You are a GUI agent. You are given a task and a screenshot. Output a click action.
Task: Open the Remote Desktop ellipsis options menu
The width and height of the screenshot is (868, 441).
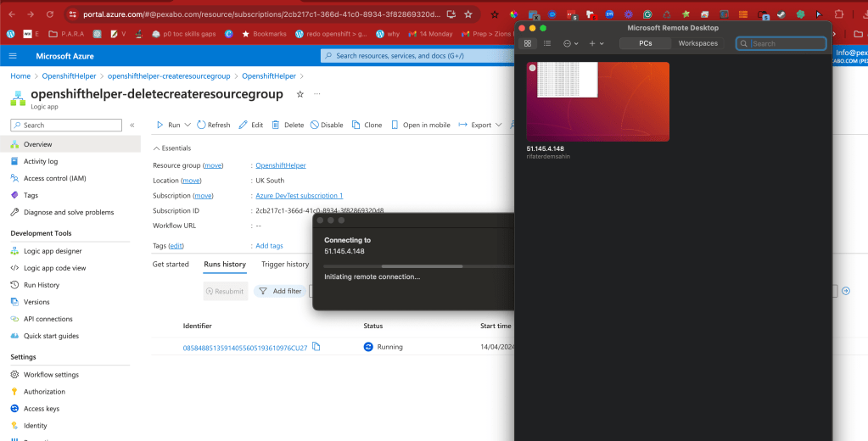point(570,43)
